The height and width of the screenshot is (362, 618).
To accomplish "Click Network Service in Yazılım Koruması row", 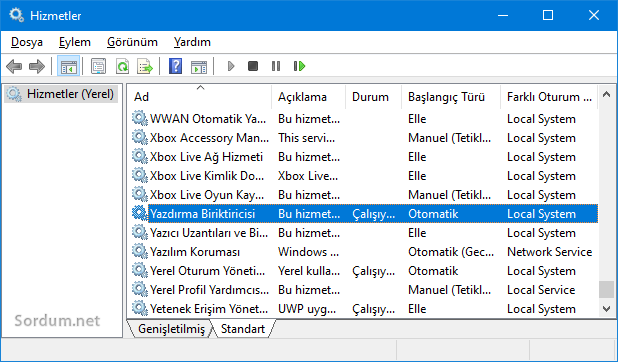I will point(549,252).
